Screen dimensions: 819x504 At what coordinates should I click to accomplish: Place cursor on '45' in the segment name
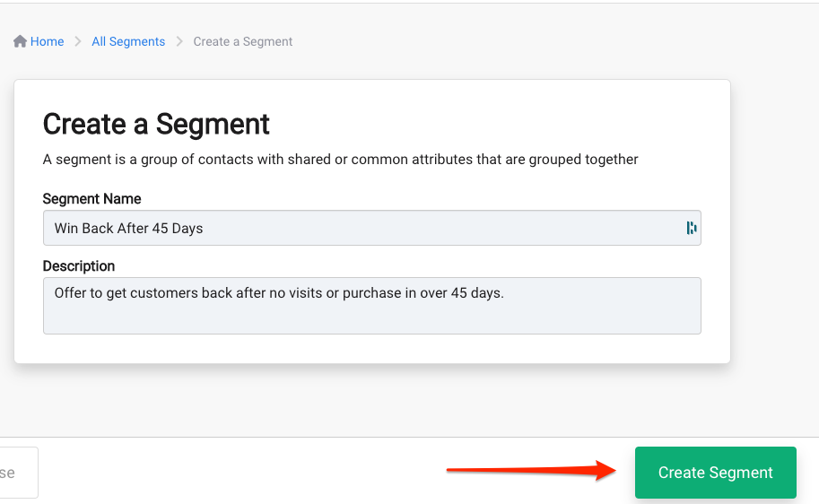click(x=160, y=229)
